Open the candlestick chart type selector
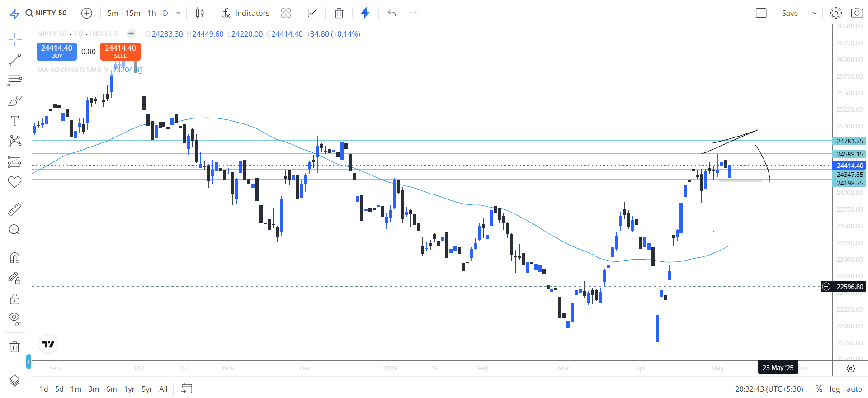This screenshot has width=868, height=398. click(x=200, y=13)
